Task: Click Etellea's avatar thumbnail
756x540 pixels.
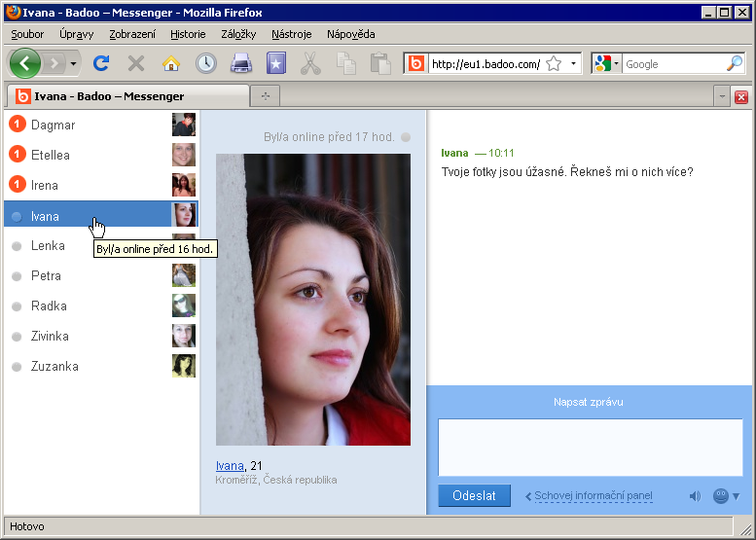Action: coord(184,155)
